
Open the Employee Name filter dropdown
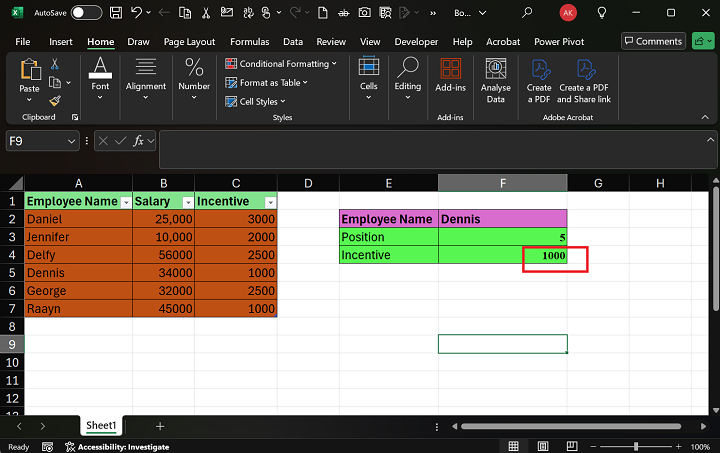[125, 202]
